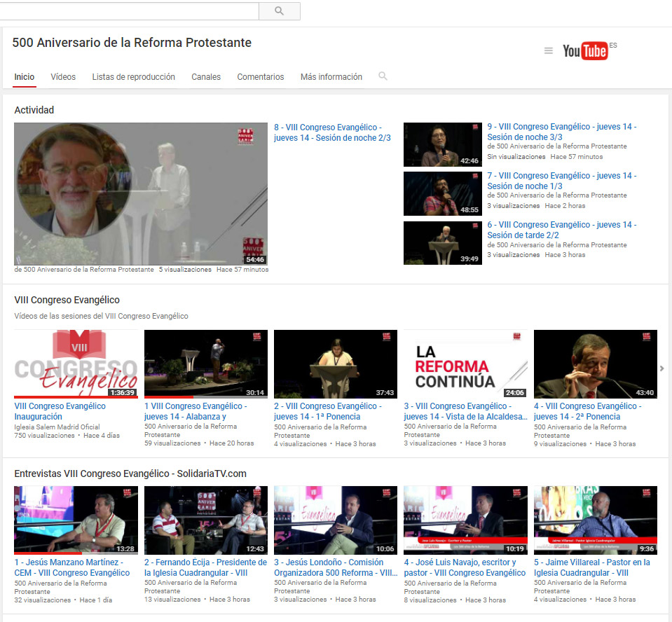
Task: Select the Comentarios tab
Action: pos(260,77)
